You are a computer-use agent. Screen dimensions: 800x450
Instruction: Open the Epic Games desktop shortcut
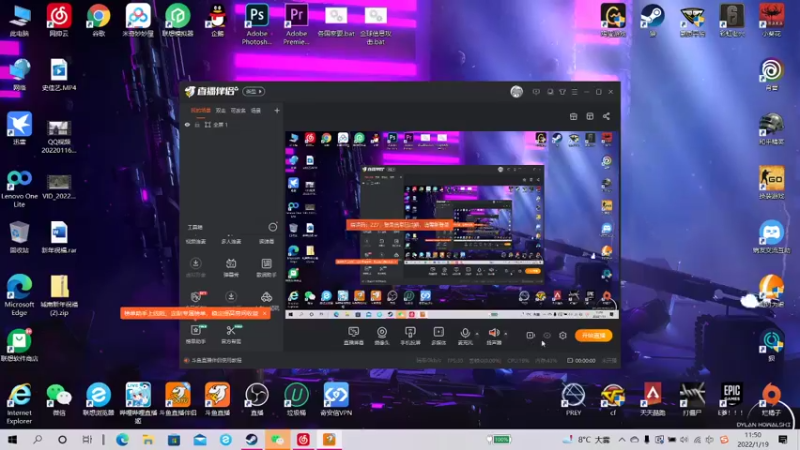(x=732, y=399)
